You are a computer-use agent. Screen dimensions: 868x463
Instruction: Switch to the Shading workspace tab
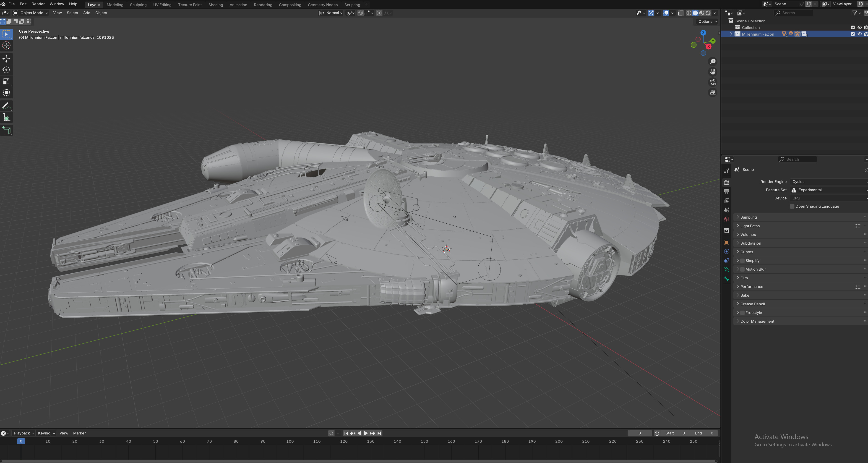[216, 5]
